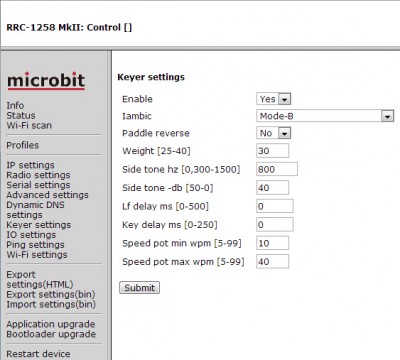Open Serial settings

[38, 185]
